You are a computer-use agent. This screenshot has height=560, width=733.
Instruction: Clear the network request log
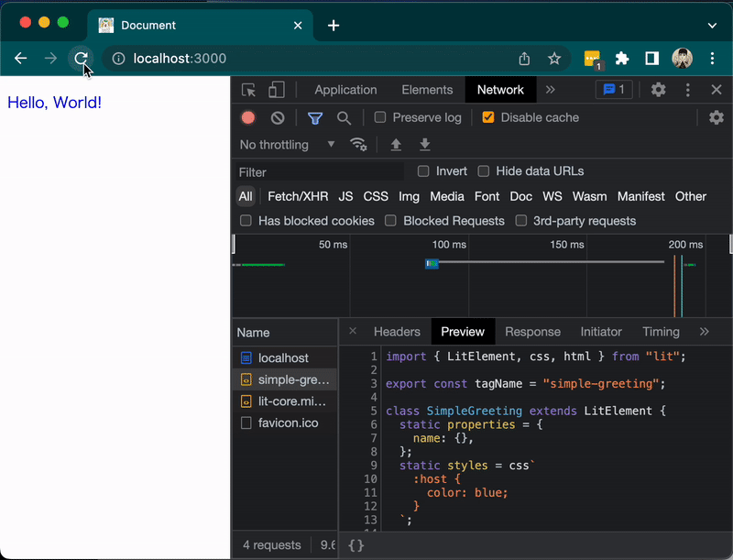tap(277, 117)
